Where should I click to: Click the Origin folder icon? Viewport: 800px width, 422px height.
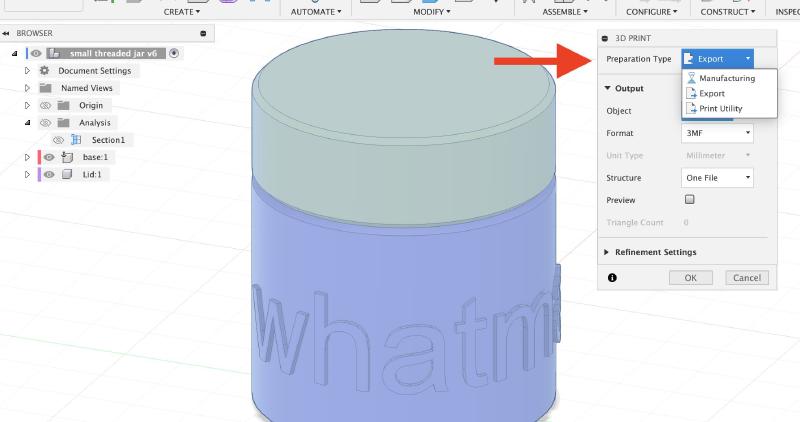coord(63,105)
